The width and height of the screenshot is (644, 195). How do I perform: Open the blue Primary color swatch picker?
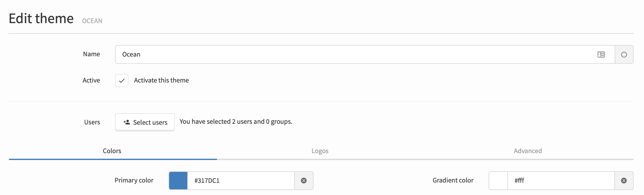(x=178, y=181)
